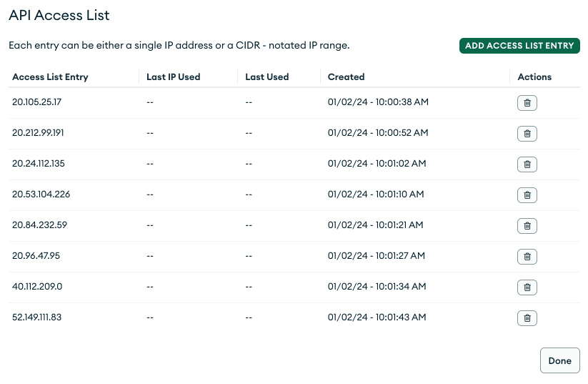
Task: Click the Add Access List Entry button
Action: pyautogui.click(x=519, y=46)
